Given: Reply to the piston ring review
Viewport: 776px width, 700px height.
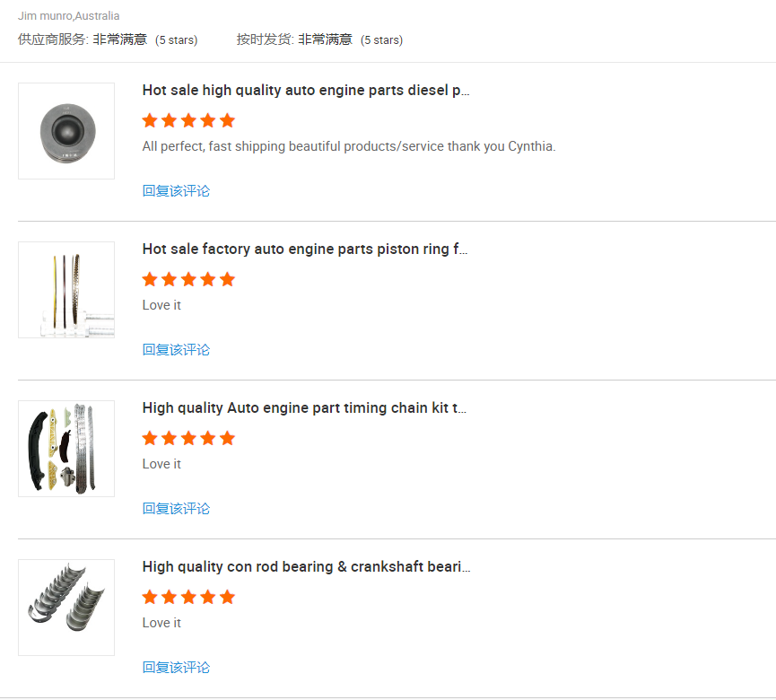Looking at the screenshot, I should [x=176, y=350].
